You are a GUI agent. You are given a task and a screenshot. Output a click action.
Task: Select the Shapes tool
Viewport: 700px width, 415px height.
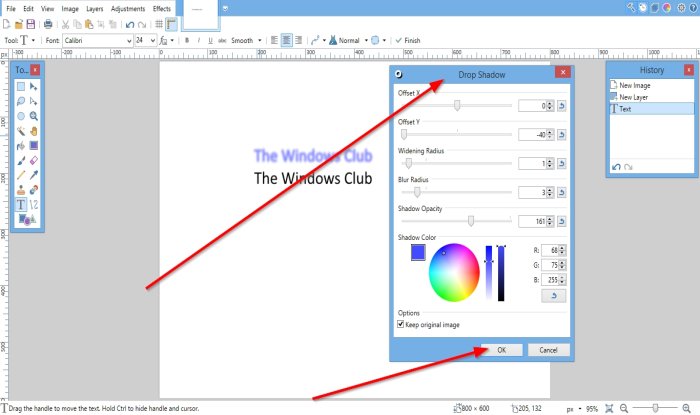(x=27, y=219)
